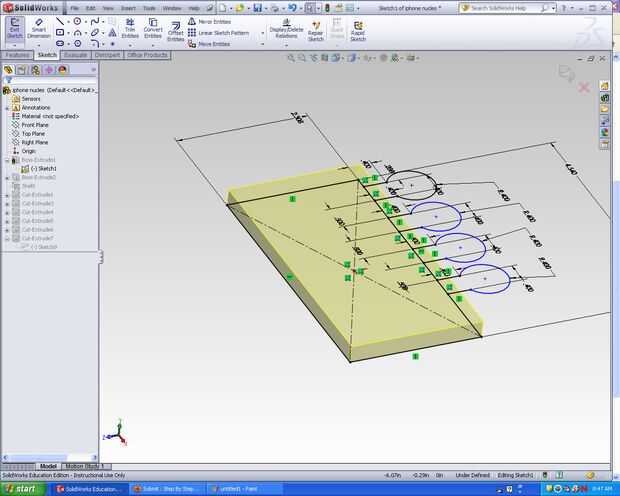
Task: Switch to the Office Products tab
Action: 147,55
